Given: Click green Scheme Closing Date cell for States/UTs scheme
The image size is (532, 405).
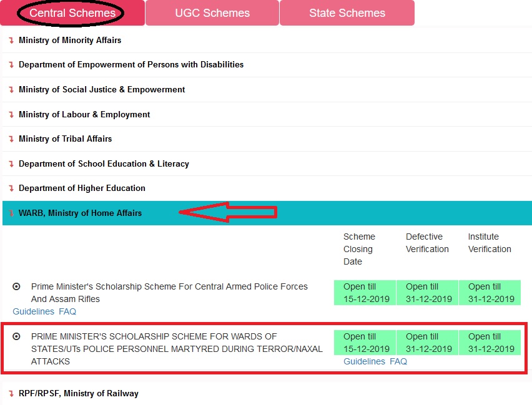Looking at the screenshot, I should tap(365, 343).
